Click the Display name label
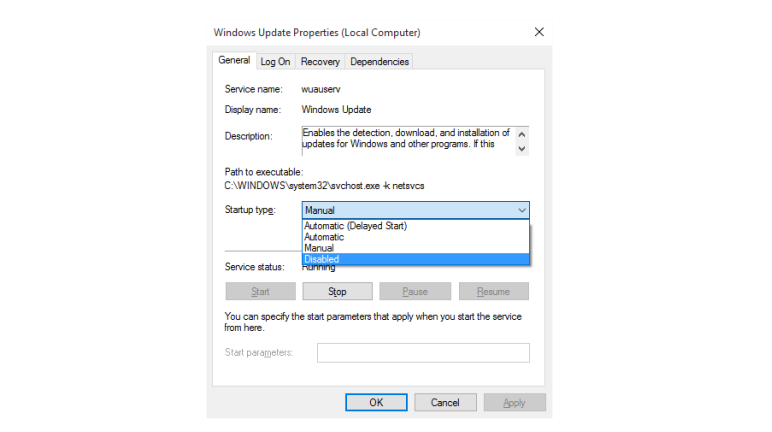Screen dimensions: 772x432 pyautogui.click(x=253, y=109)
